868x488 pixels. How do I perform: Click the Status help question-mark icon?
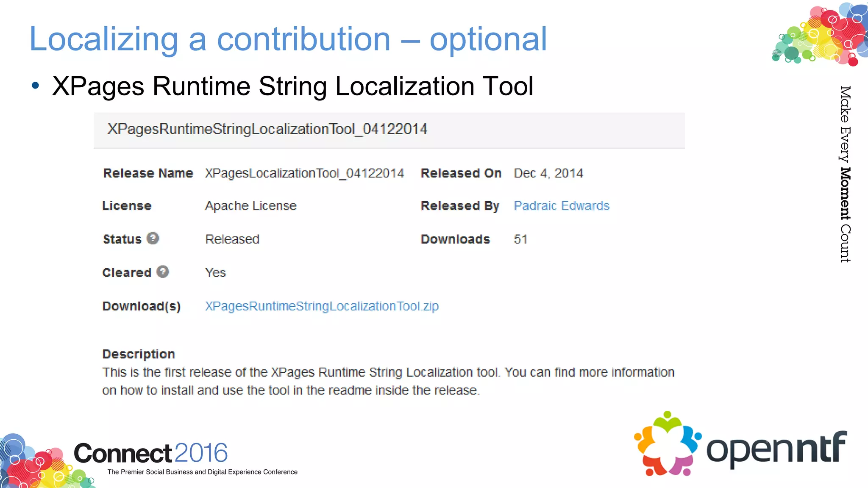(x=153, y=238)
